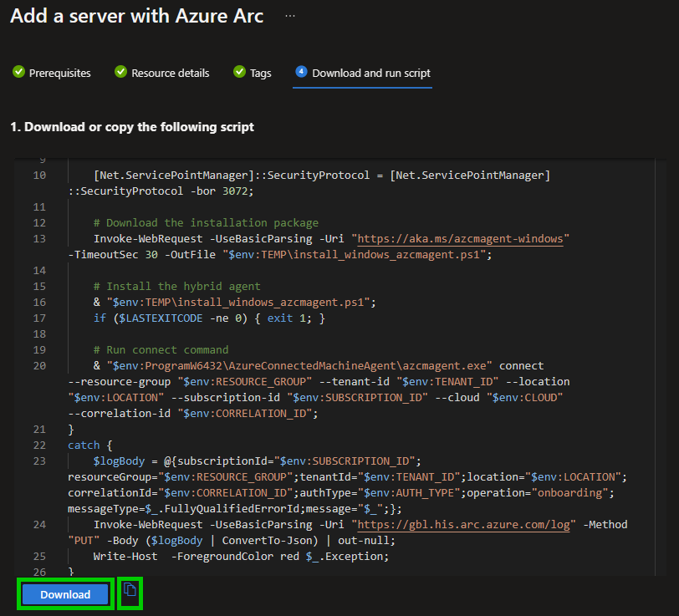Click the "::SecurityProtocol -bor 3072;" code line
The width and height of the screenshot is (679, 616).
pyautogui.click(x=161, y=191)
